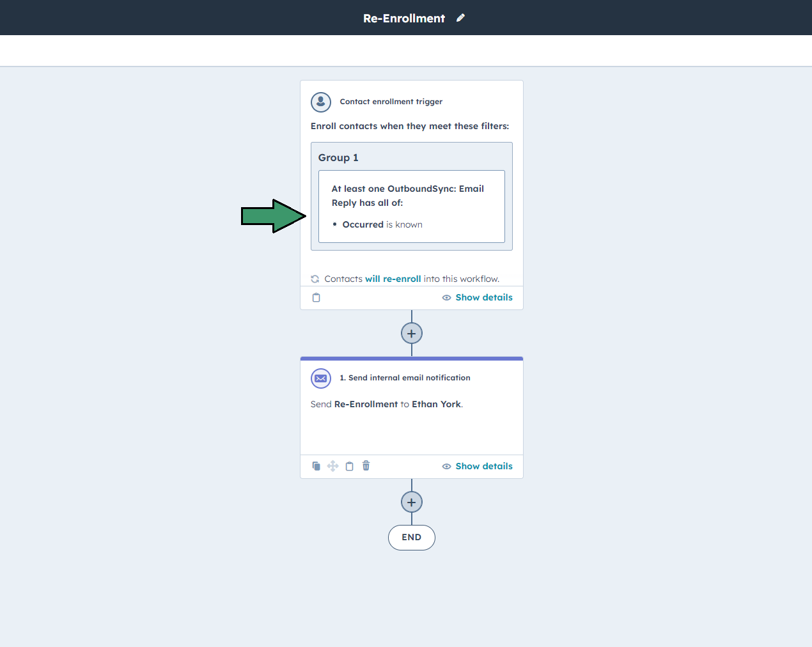Click clipboard icon in Send internal email card
This screenshot has width=812, height=647.
(349, 466)
